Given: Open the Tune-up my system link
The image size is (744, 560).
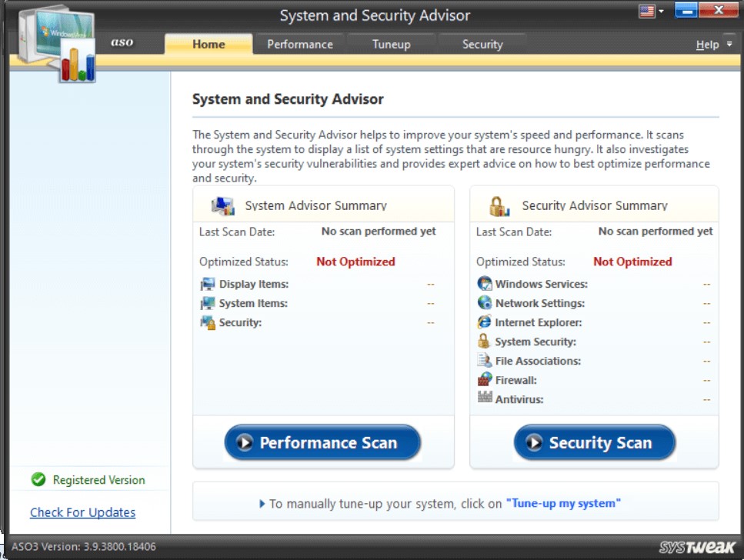Looking at the screenshot, I should tap(564, 502).
